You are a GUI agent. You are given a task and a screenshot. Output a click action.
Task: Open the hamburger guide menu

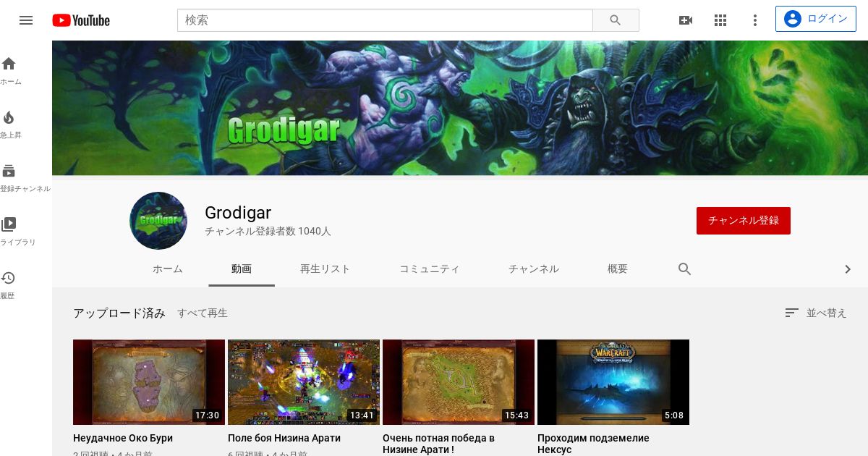coord(26,20)
